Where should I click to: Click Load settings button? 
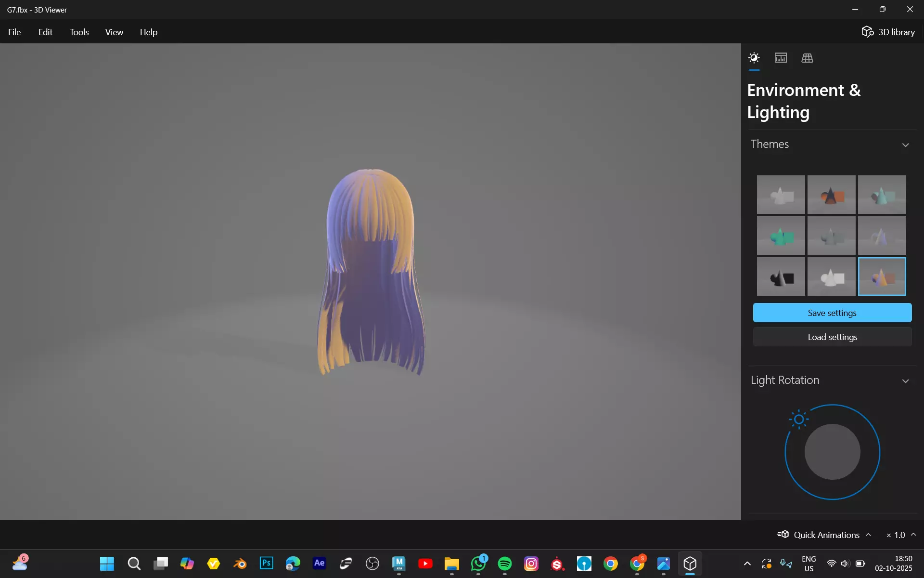click(x=832, y=337)
